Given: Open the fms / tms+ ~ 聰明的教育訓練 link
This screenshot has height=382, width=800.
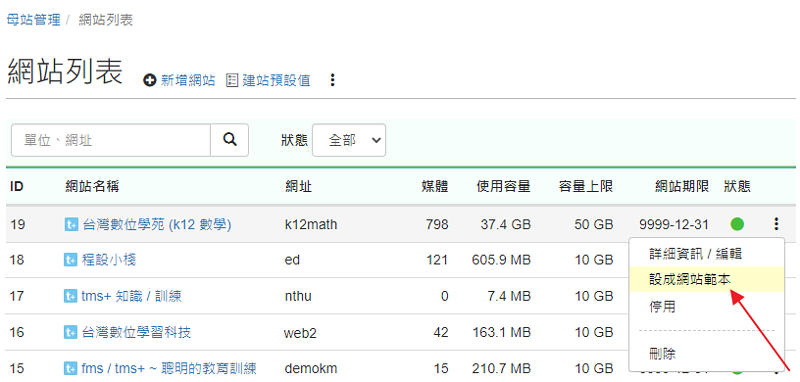Looking at the screenshot, I should point(169,368).
